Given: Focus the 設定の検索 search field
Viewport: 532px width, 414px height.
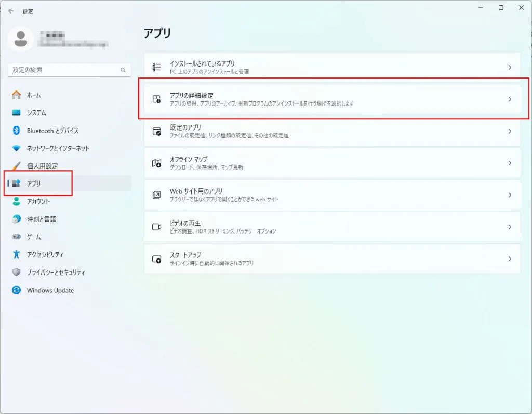Looking at the screenshot, I should (x=69, y=70).
